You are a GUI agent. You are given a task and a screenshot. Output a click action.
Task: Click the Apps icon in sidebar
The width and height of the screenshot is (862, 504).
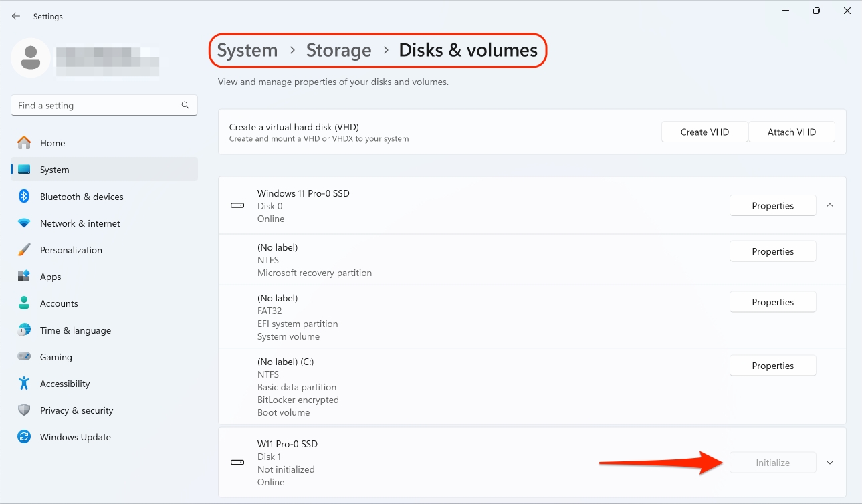coord(24,277)
